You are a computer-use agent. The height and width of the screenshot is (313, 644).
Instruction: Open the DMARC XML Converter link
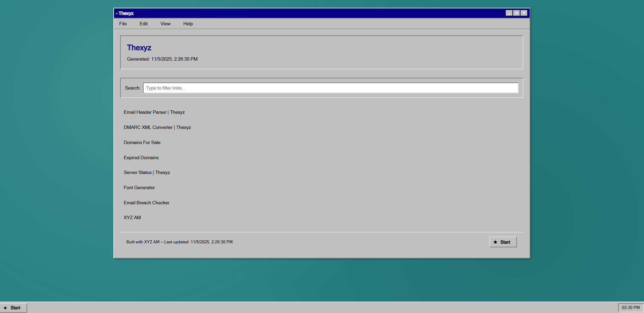(157, 127)
